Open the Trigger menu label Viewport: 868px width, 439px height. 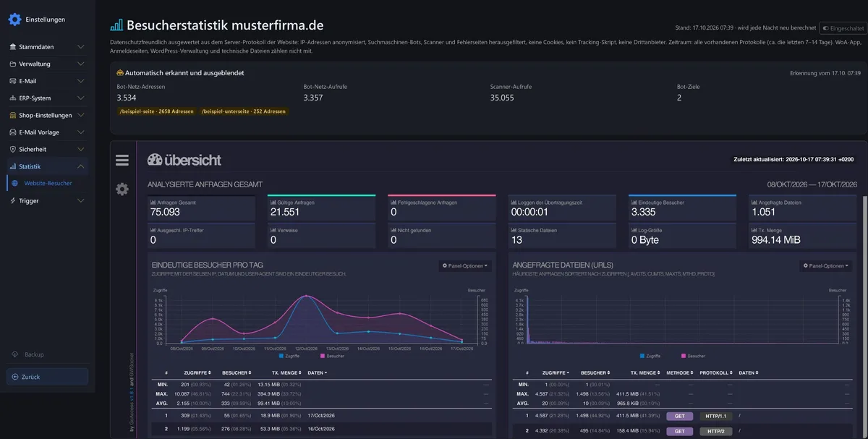29,200
